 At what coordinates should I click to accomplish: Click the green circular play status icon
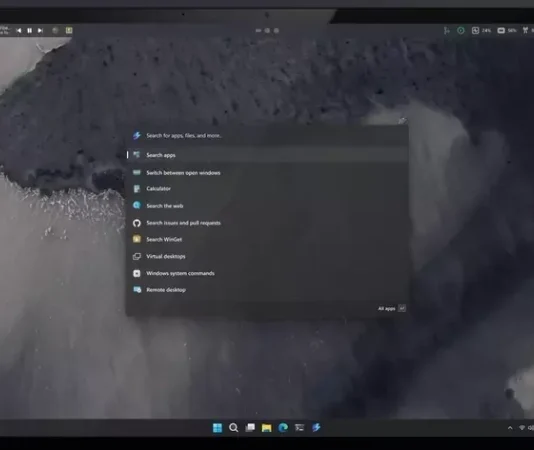coord(460,31)
